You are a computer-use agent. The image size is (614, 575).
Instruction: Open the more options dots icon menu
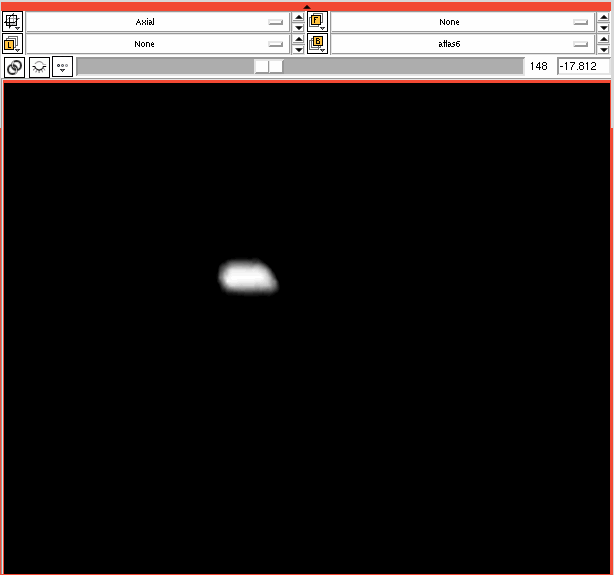click(62, 67)
